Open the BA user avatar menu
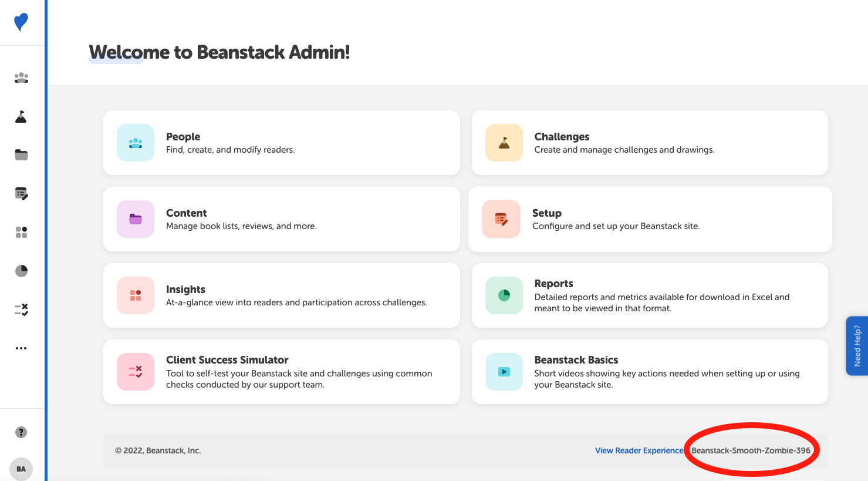This screenshot has width=868, height=481. 21,469
